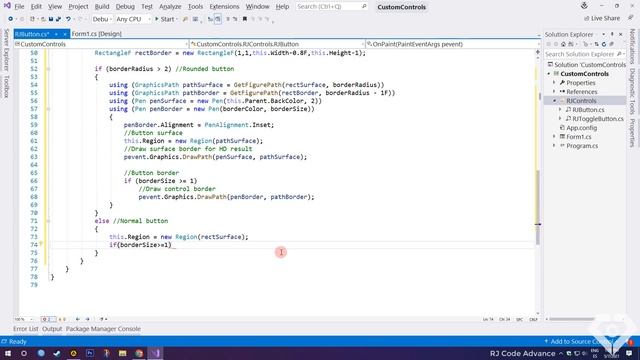Viewport: 640px width, 360px height.
Task: Open the editor zoom percentage dropdown
Action: (x=24, y=319)
